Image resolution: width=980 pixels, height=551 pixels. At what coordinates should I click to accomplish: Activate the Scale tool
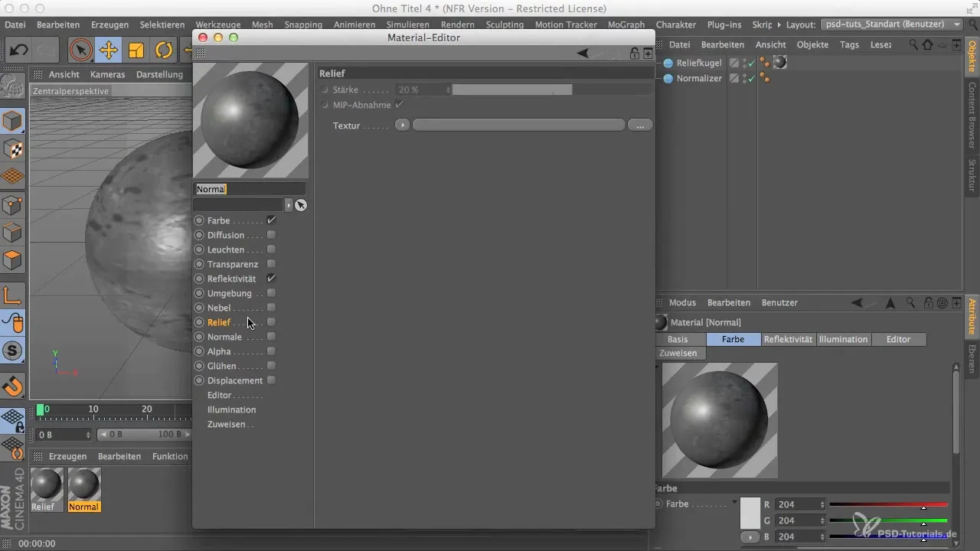tap(136, 51)
